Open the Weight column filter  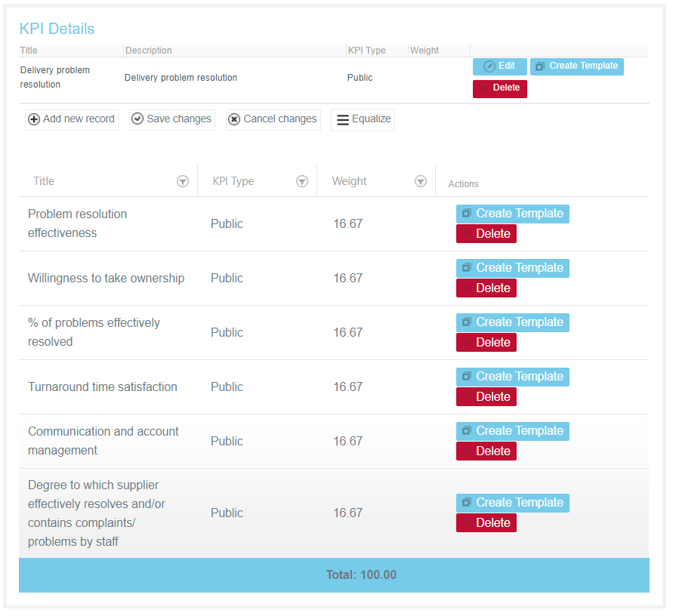click(x=421, y=181)
